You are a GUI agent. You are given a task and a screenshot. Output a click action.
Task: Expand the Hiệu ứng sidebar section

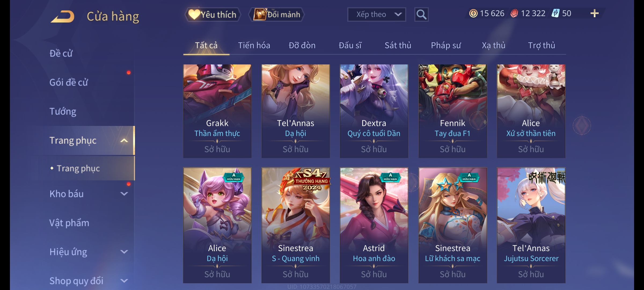click(124, 252)
